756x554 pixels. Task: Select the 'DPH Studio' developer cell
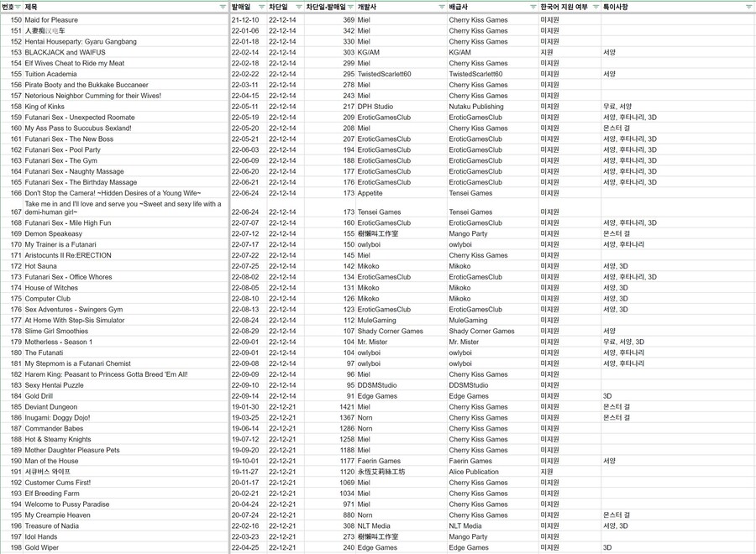(x=402, y=107)
